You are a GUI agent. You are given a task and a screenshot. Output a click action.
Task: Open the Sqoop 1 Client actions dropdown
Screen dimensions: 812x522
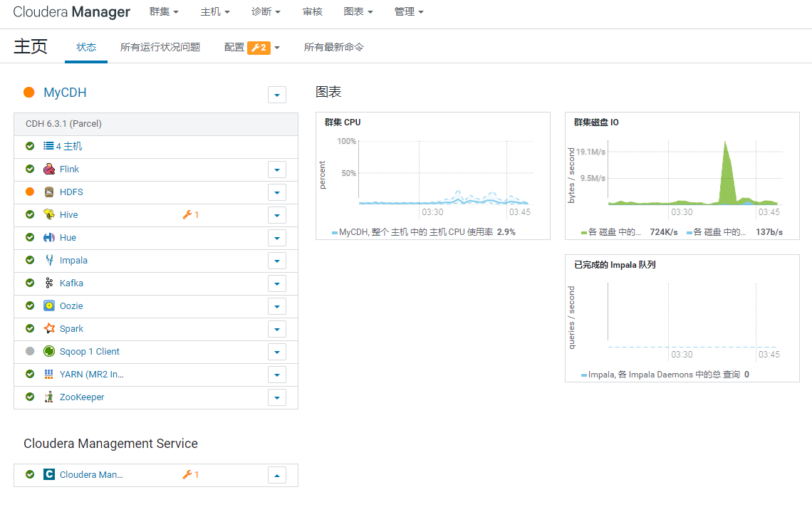click(x=277, y=352)
